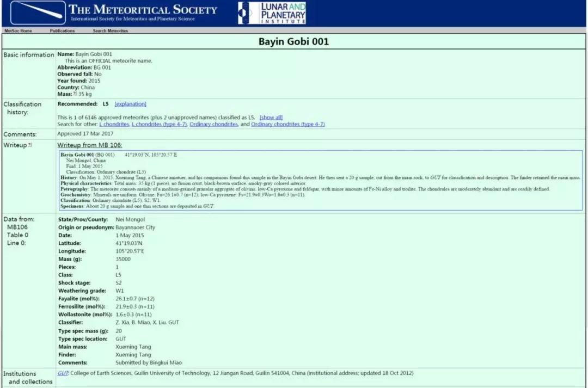588x388 pixels.
Task: Click the help icon next to Mass
Action: [x=75, y=94]
